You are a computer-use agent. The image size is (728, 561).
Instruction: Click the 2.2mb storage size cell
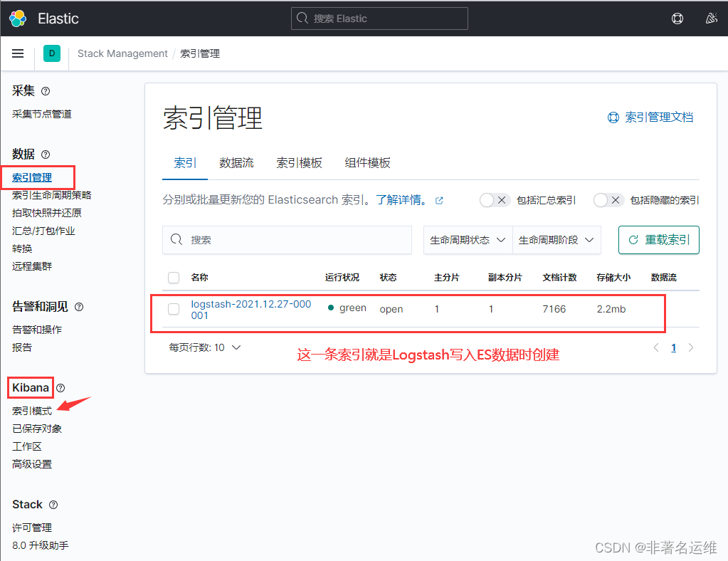(611, 309)
